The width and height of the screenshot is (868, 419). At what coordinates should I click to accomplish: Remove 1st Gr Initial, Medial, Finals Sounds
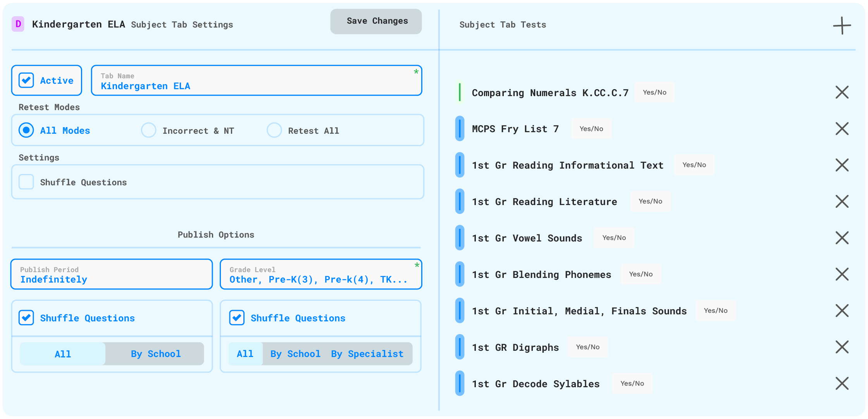pos(842,311)
